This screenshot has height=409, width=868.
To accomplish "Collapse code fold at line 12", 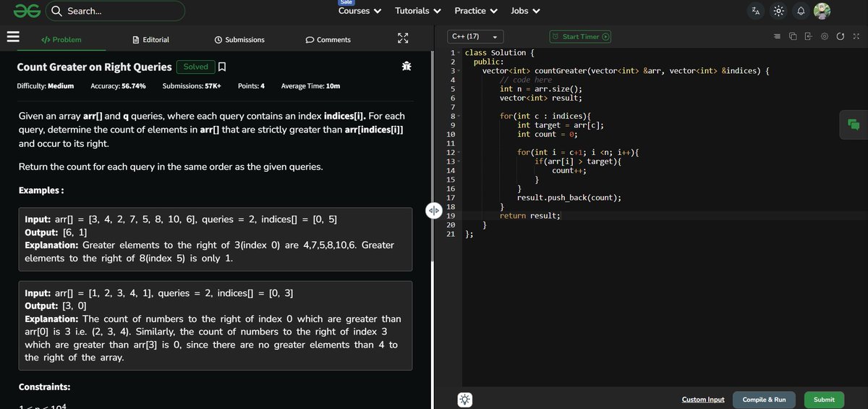I will click(x=459, y=152).
